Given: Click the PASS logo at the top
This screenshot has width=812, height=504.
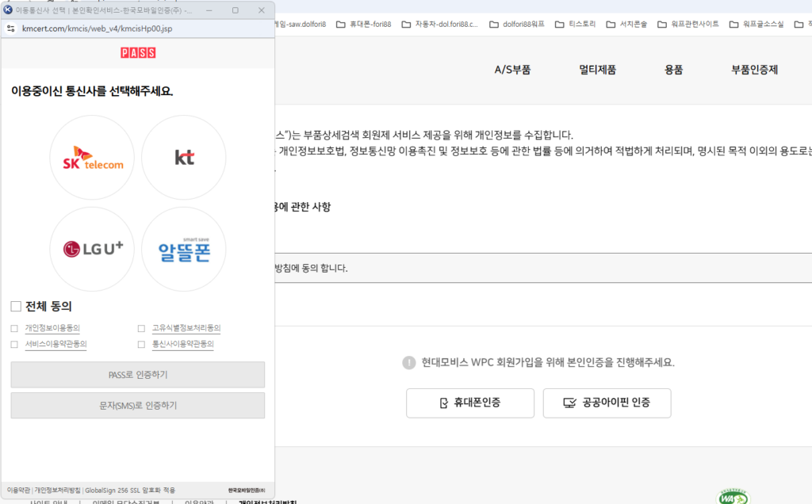Looking at the screenshot, I should tap(136, 51).
